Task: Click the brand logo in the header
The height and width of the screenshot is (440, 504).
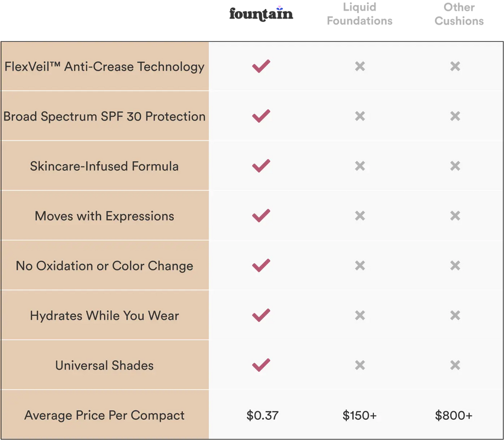Action: 261,14
